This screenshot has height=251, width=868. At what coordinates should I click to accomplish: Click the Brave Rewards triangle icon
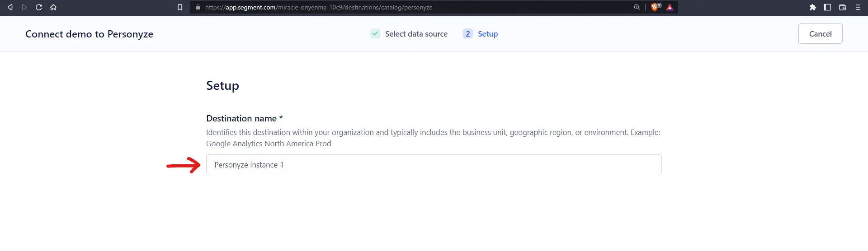[x=670, y=7]
